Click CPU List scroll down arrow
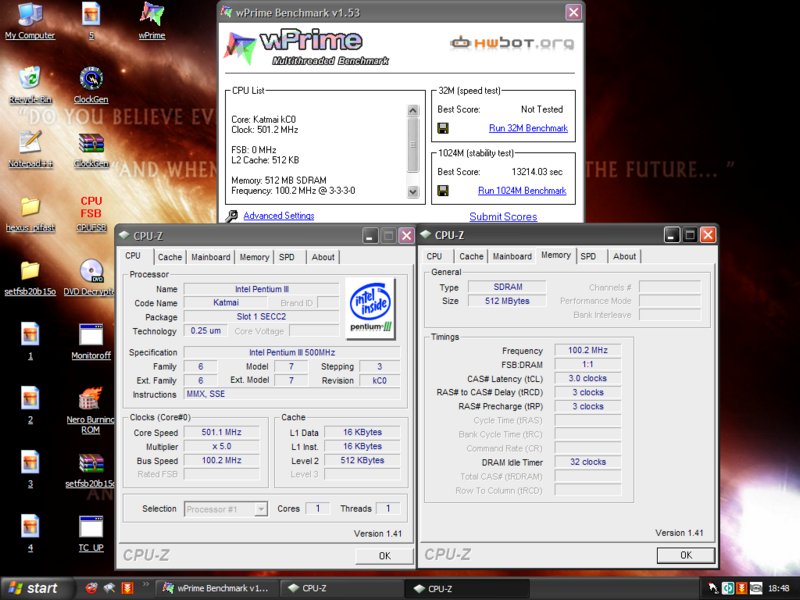The height and width of the screenshot is (600, 800). [413, 192]
